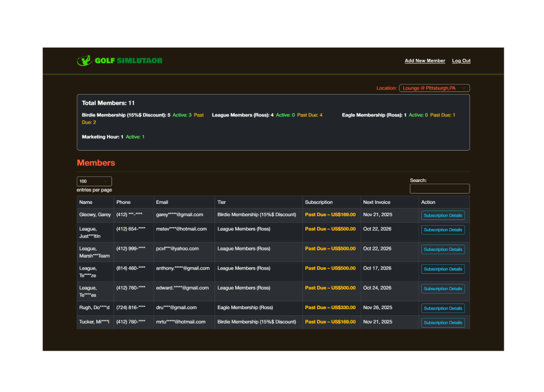This screenshot has height=392, width=544.
Task: Open Subscription Details for edward gmail member
Action: tap(443, 289)
